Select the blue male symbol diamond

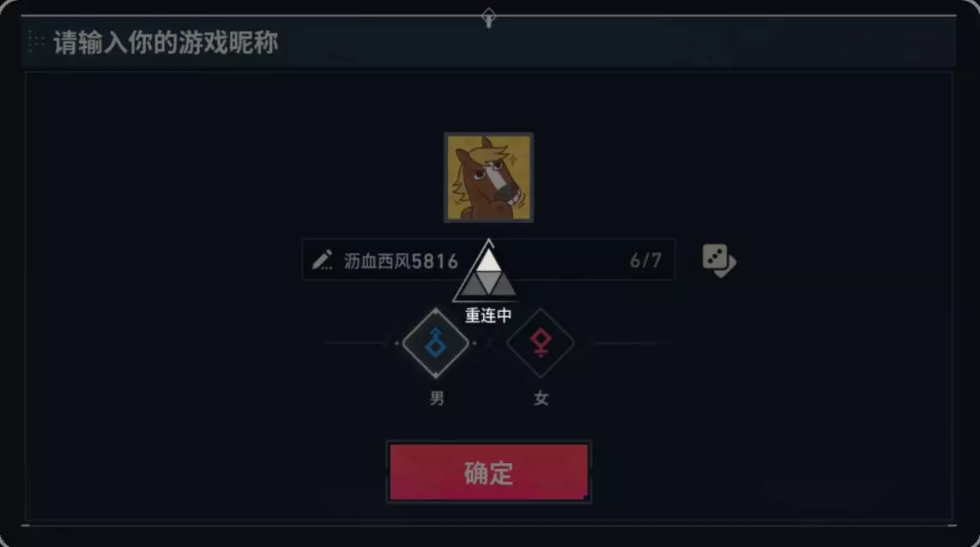click(x=436, y=343)
